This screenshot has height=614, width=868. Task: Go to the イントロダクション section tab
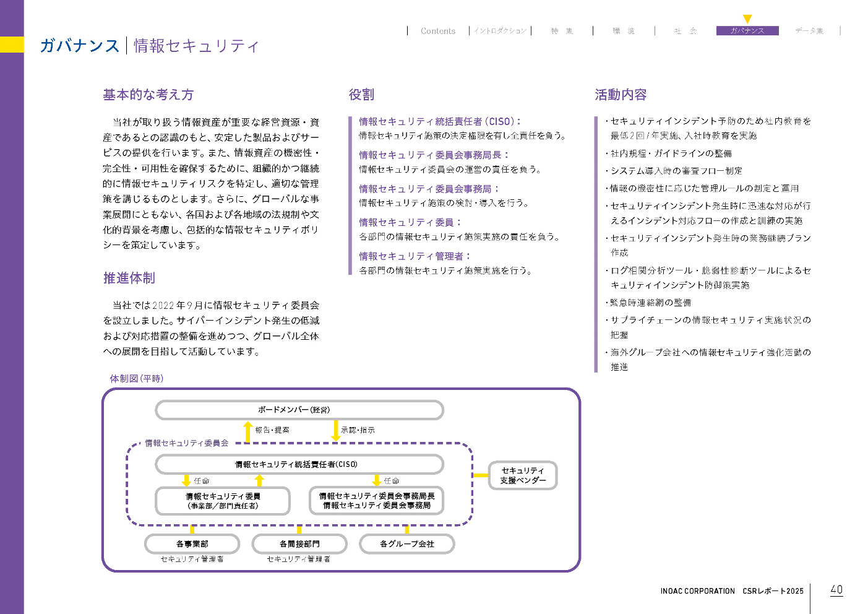click(x=500, y=31)
